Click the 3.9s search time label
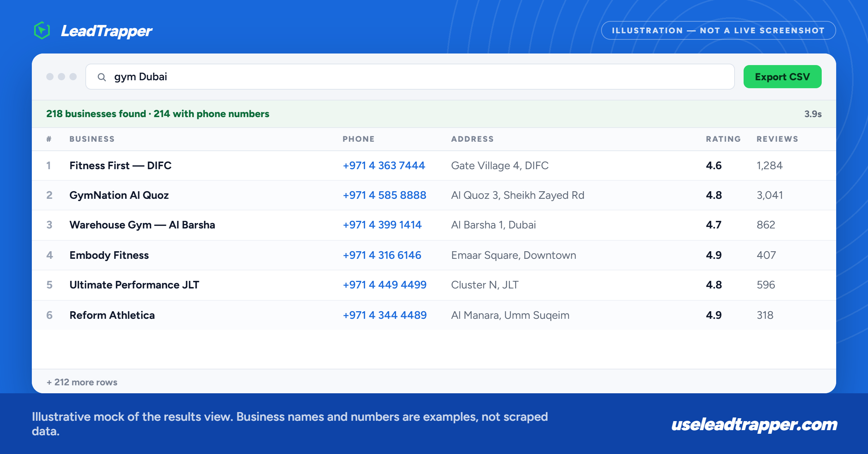Image resolution: width=868 pixels, height=454 pixels. pyautogui.click(x=813, y=114)
